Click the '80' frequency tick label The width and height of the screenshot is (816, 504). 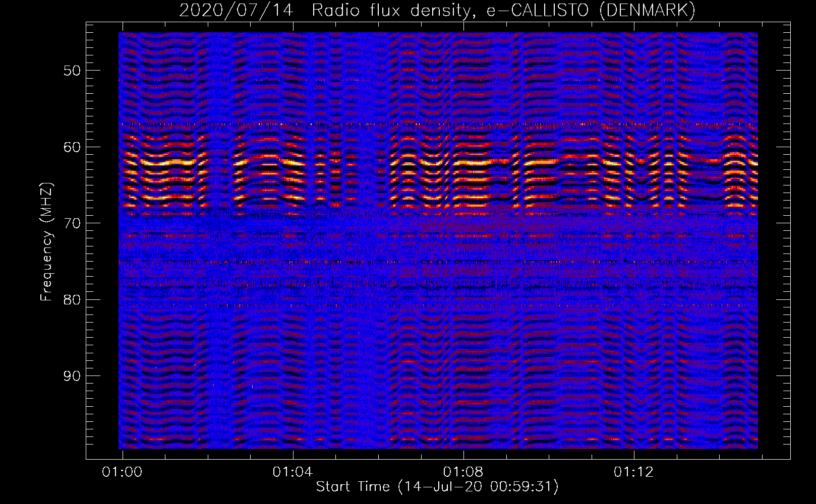point(72,300)
